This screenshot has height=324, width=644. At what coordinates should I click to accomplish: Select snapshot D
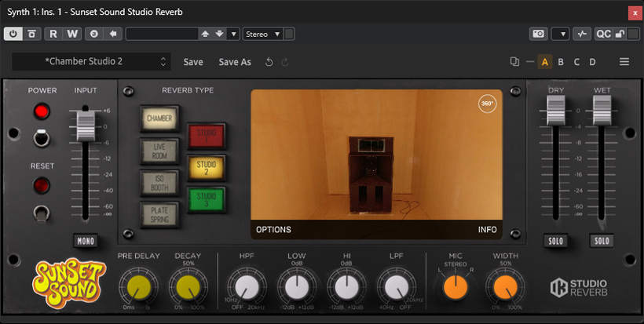[x=592, y=62]
